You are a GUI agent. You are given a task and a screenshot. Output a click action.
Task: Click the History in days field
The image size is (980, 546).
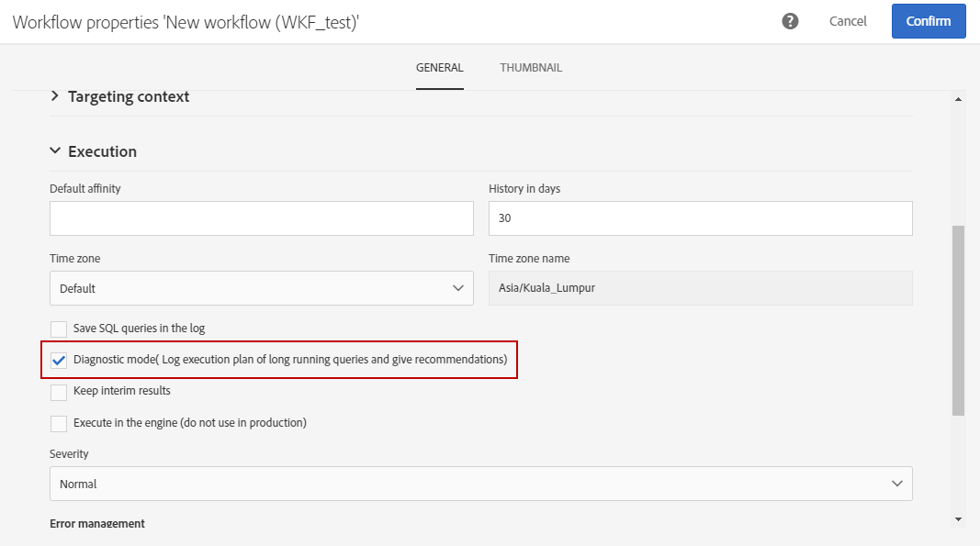(x=700, y=218)
